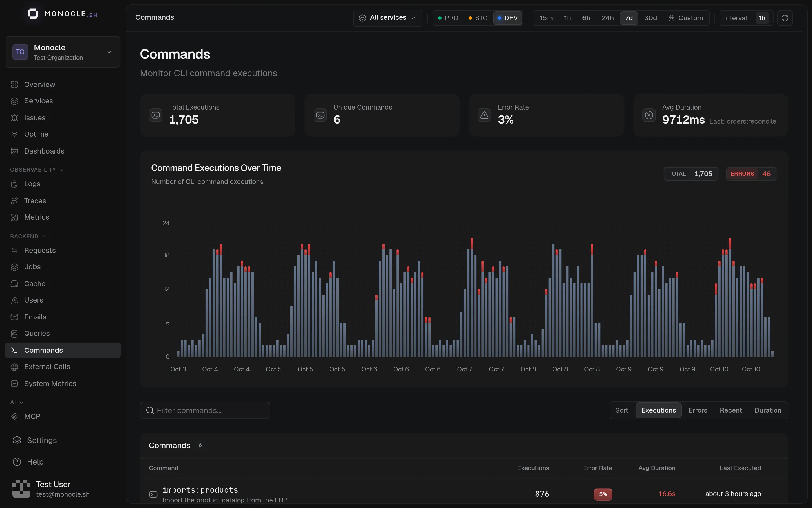Open Cache via the drive icon
The image size is (812, 508).
14,284
